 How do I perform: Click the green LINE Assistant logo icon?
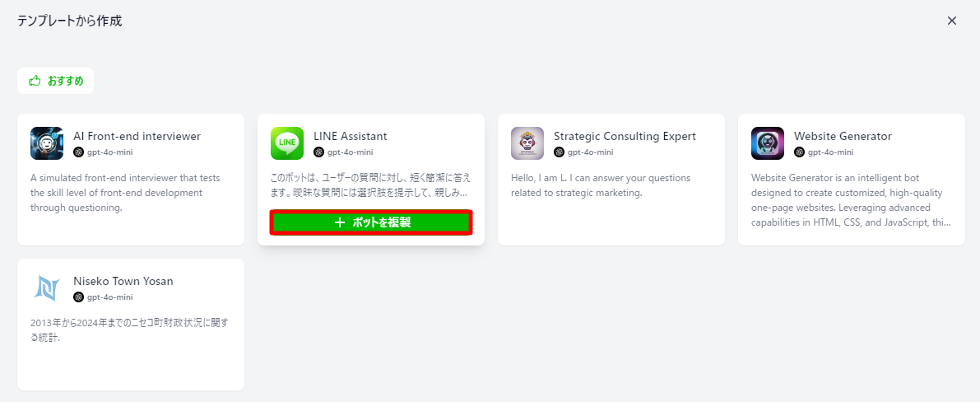tap(287, 143)
